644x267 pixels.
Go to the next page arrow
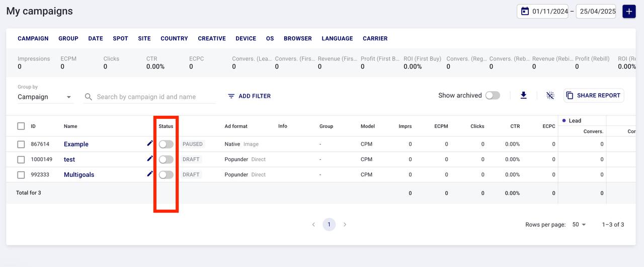click(345, 225)
